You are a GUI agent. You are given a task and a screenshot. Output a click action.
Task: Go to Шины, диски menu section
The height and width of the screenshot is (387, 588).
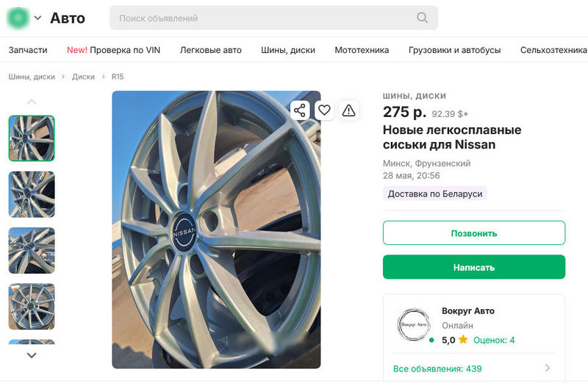[288, 50]
